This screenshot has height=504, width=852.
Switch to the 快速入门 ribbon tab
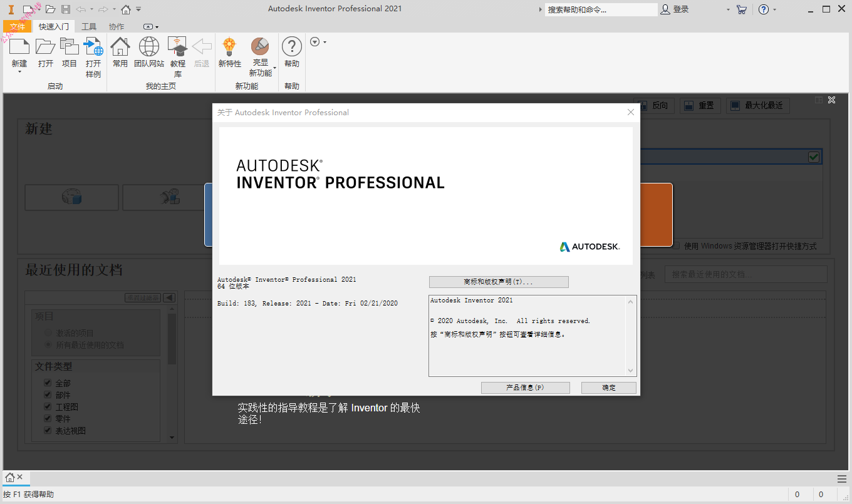(54, 26)
